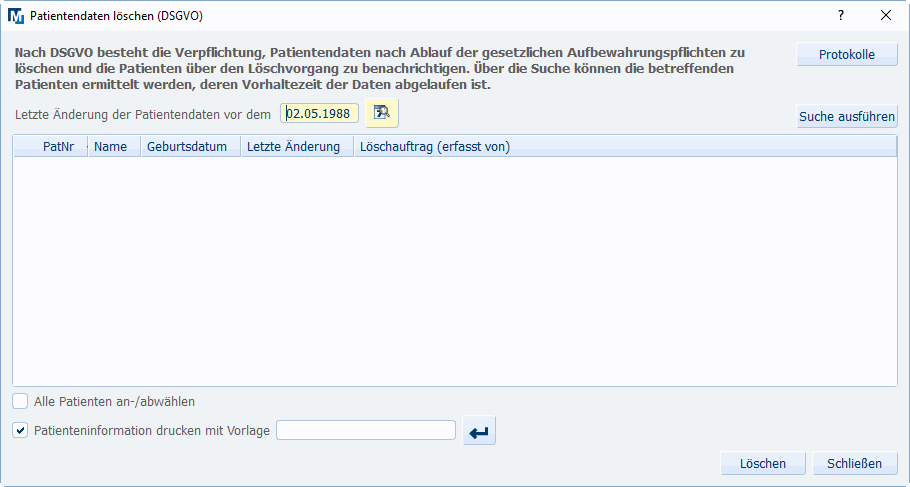Image resolution: width=910 pixels, height=487 pixels.
Task: Click label Letzte Änderung der Patientendaten vor dem
Action: pyautogui.click(x=143, y=114)
